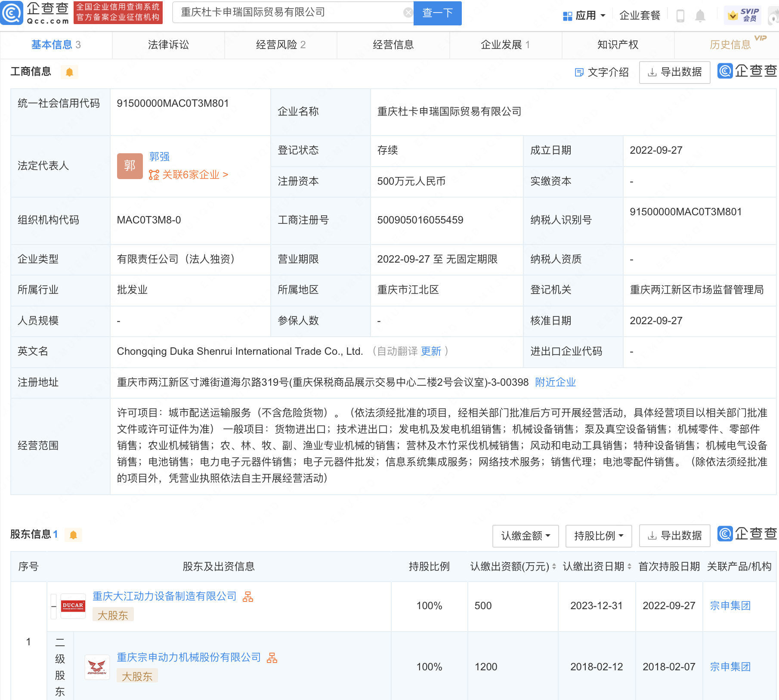Click the SVIP member badge
The height and width of the screenshot is (700, 779).
pos(742,15)
